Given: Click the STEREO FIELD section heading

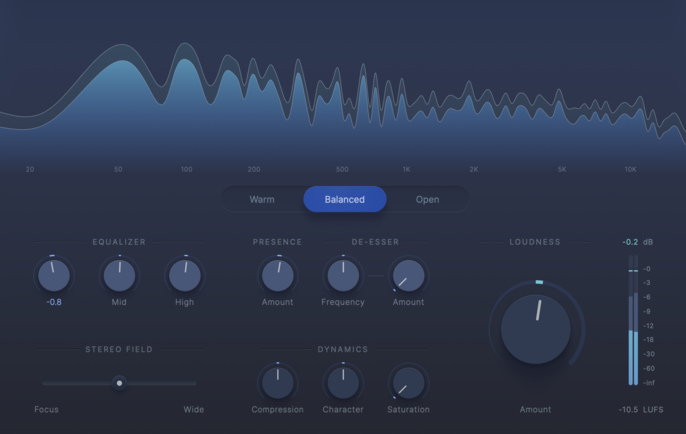Looking at the screenshot, I should (x=119, y=349).
